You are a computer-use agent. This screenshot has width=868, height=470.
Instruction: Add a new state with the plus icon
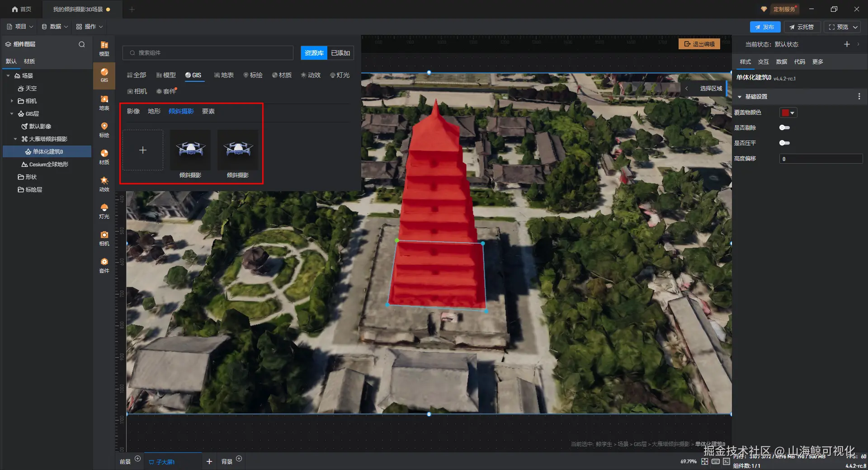[x=847, y=44]
